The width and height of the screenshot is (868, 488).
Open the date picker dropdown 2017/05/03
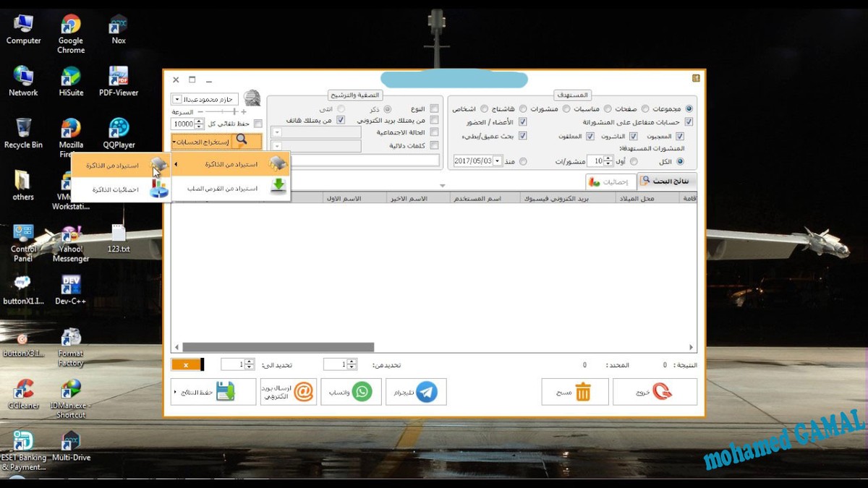tap(497, 161)
